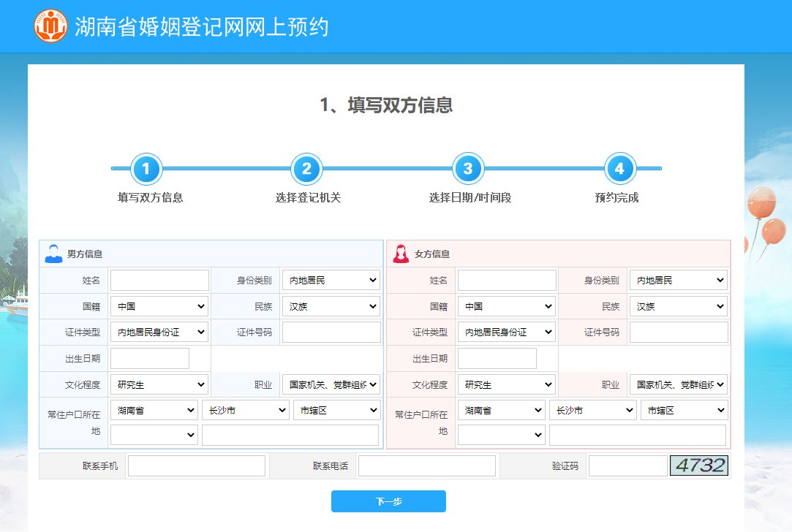
Task: Click step 3 circle 选择日期/时间段
Action: coord(467,169)
